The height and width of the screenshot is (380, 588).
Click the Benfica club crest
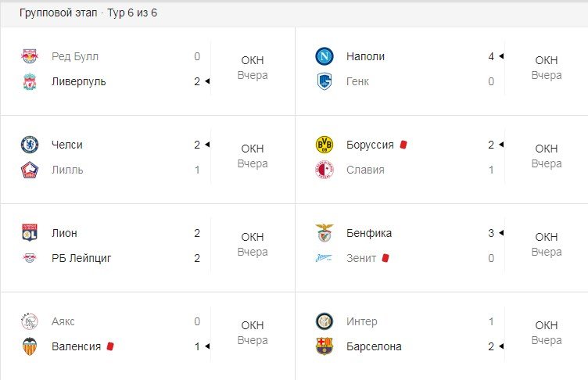coord(324,233)
